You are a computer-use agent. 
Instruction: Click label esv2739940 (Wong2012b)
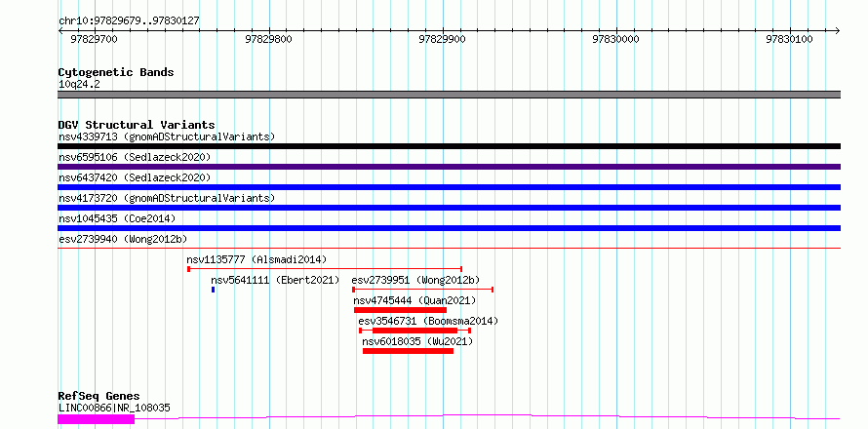[123, 239]
